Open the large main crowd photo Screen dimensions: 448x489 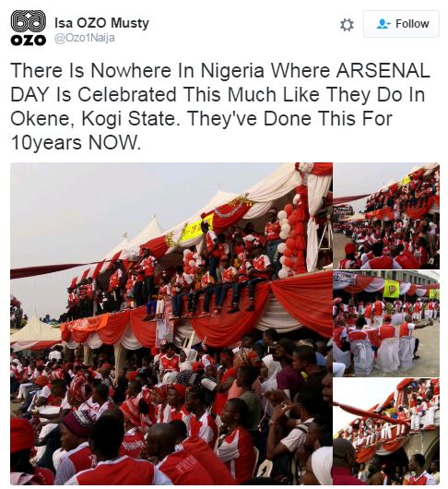tap(171, 324)
